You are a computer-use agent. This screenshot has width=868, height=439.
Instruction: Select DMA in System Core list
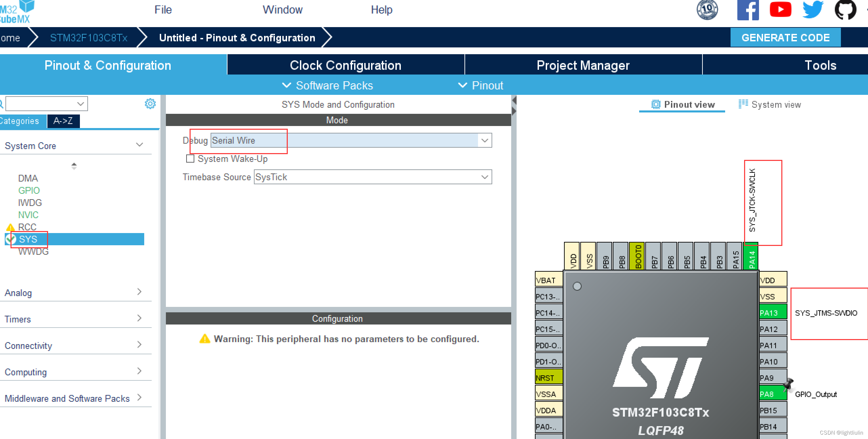point(28,178)
